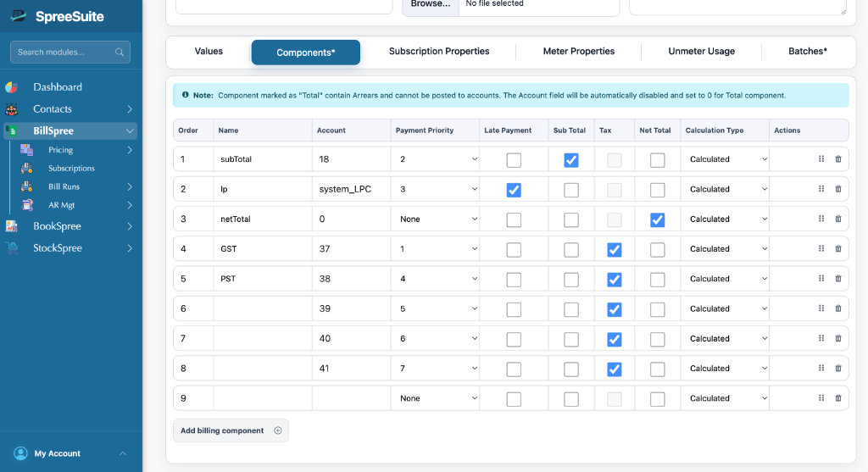The width and height of the screenshot is (868, 472).
Task: Click the AR Mgt submenu icon
Action: (26, 205)
